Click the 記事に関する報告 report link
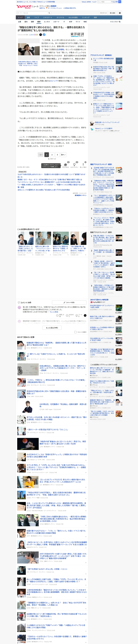Viewport: 138px width, 644px height. tap(24, 167)
